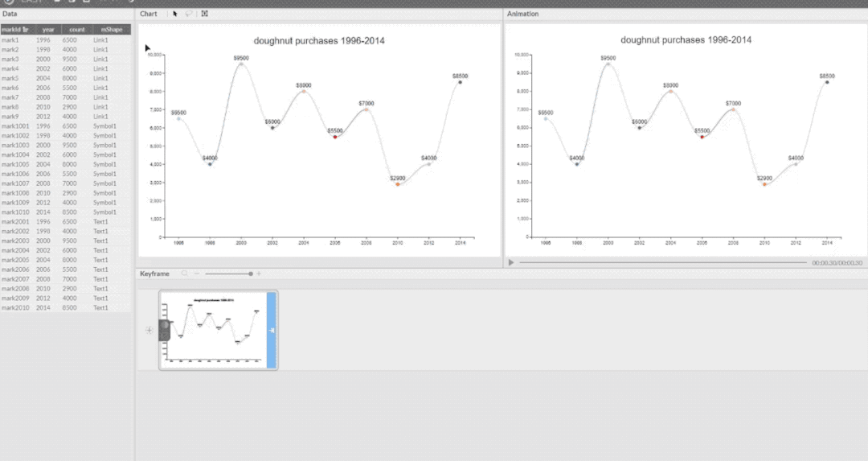
Task: Click the add keyframe plus icon left of thumbnail
Action: (x=149, y=330)
